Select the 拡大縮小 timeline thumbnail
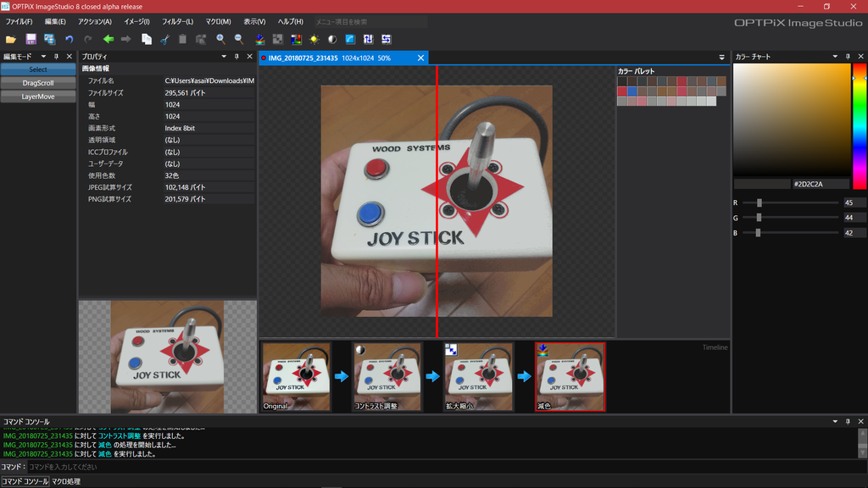 pyautogui.click(x=478, y=376)
